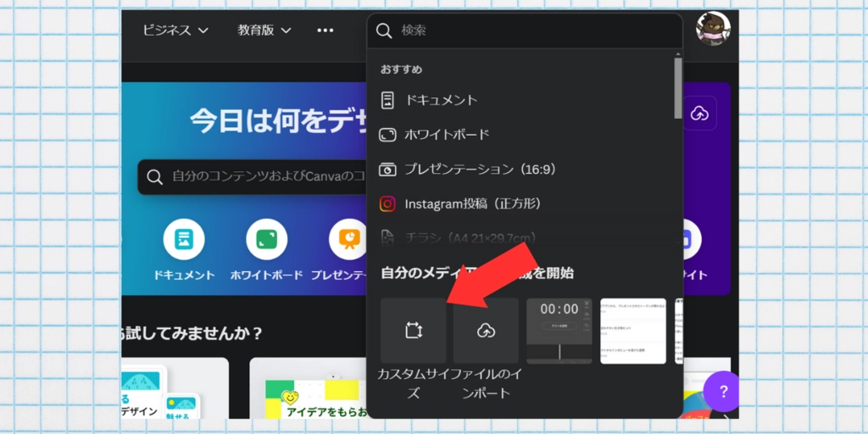The height and width of the screenshot is (434, 868).
Task: Click the カスタムサイズ tile
Action: [413, 331]
